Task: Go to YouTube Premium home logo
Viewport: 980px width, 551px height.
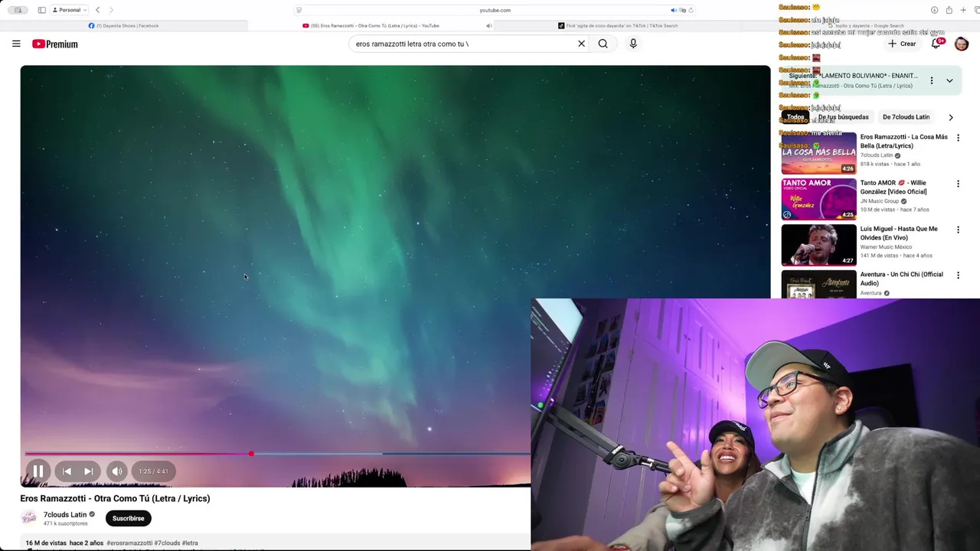Action: click(x=55, y=44)
